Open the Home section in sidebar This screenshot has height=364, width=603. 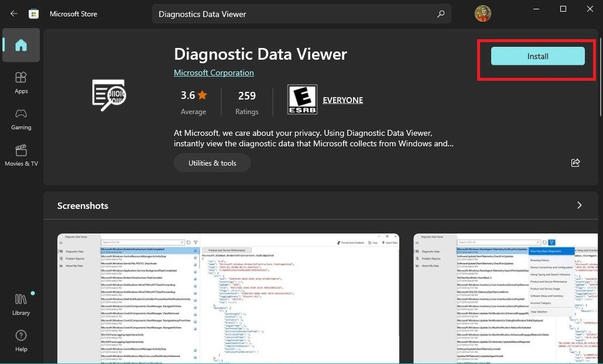pos(21,45)
